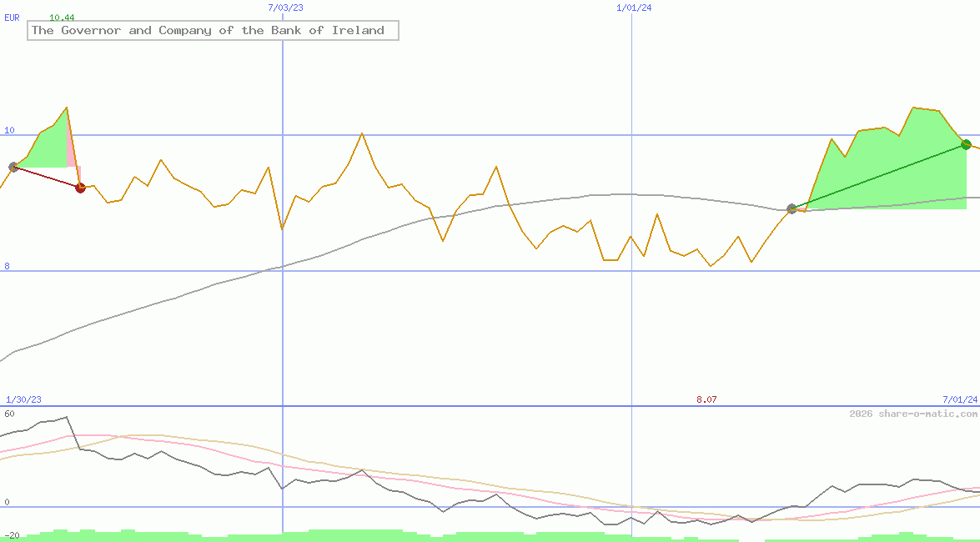Screen dimensions: 980x542
Task: Click the 60 indicator axis label
Action: click(9, 414)
